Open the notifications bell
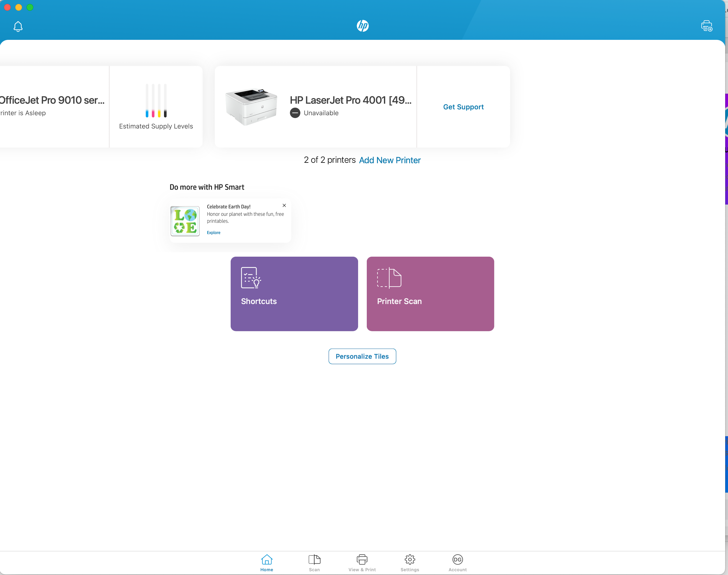728x575 pixels. click(x=18, y=26)
